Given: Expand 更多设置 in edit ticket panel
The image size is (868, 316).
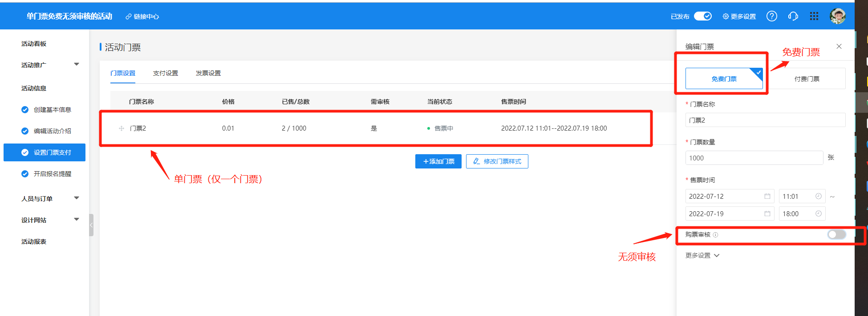Looking at the screenshot, I should tap(702, 255).
